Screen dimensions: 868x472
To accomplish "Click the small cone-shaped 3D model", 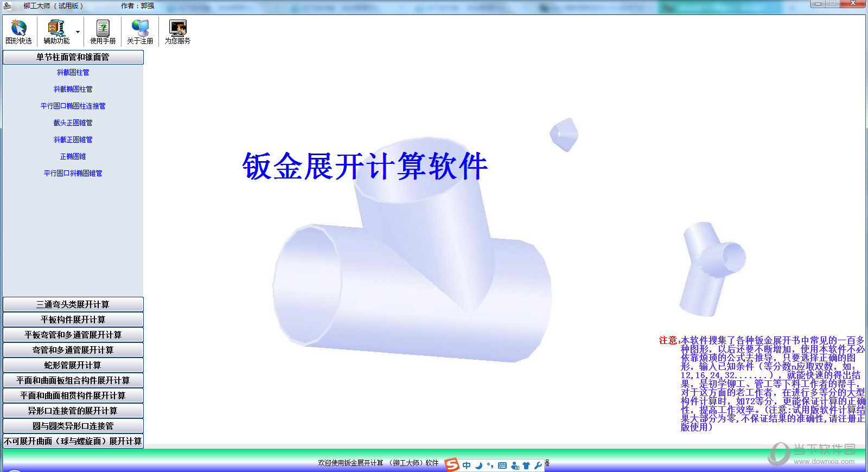I will [x=564, y=135].
